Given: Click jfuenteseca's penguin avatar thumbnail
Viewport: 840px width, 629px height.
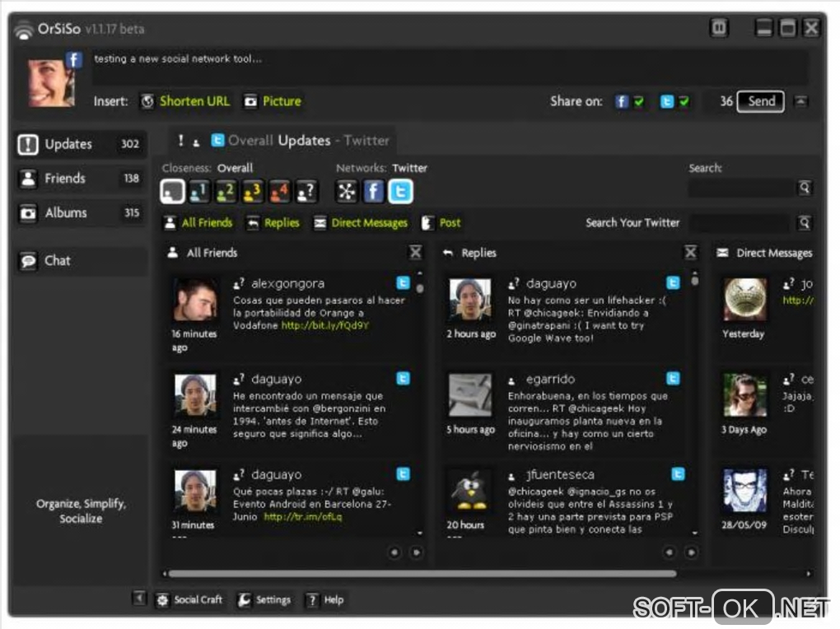Looking at the screenshot, I should pos(469,490).
